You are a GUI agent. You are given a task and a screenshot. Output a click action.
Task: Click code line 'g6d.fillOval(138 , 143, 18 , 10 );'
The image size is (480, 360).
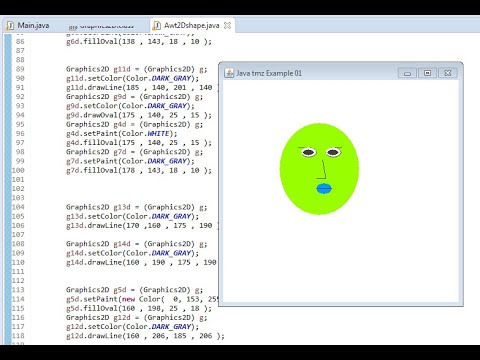(x=139, y=42)
